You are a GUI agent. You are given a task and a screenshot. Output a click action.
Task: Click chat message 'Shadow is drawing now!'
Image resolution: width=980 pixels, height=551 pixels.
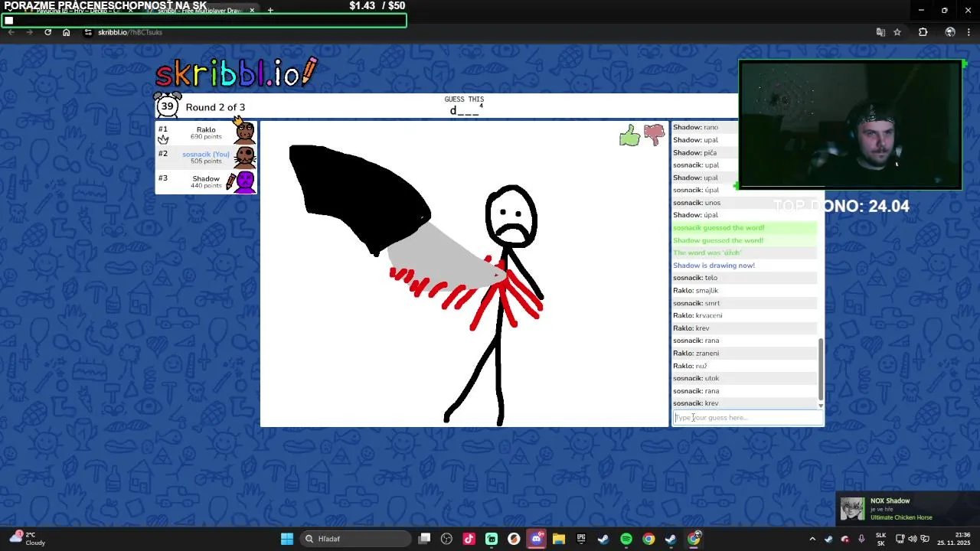(714, 266)
